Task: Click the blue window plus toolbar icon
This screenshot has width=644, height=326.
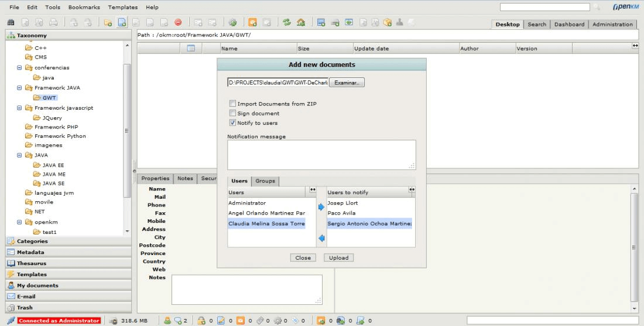Action: tap(321, 23)
